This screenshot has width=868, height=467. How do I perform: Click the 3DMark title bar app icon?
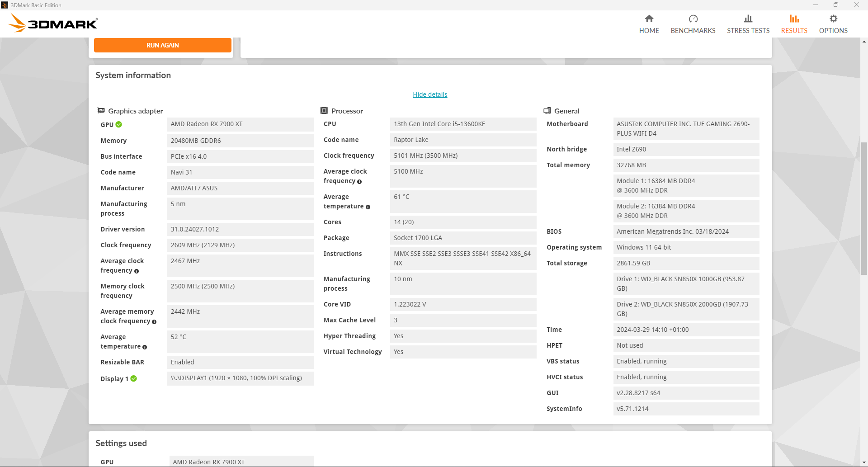coord(5,5)
